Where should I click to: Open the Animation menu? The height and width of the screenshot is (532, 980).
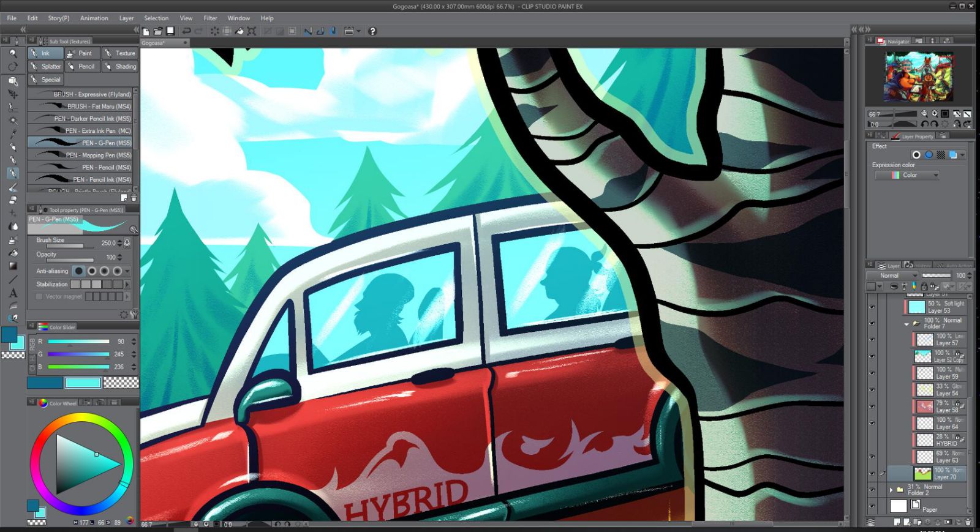pos(94,18)
